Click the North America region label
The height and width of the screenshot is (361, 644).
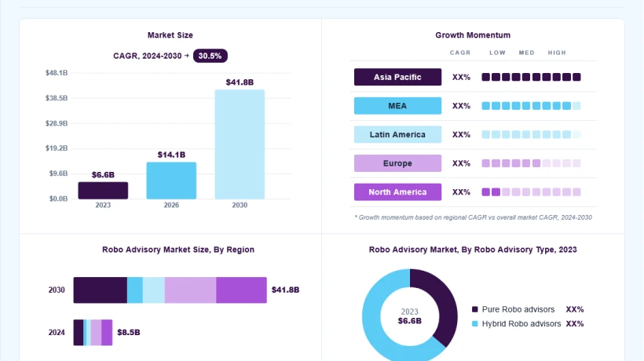coord(397,192)
